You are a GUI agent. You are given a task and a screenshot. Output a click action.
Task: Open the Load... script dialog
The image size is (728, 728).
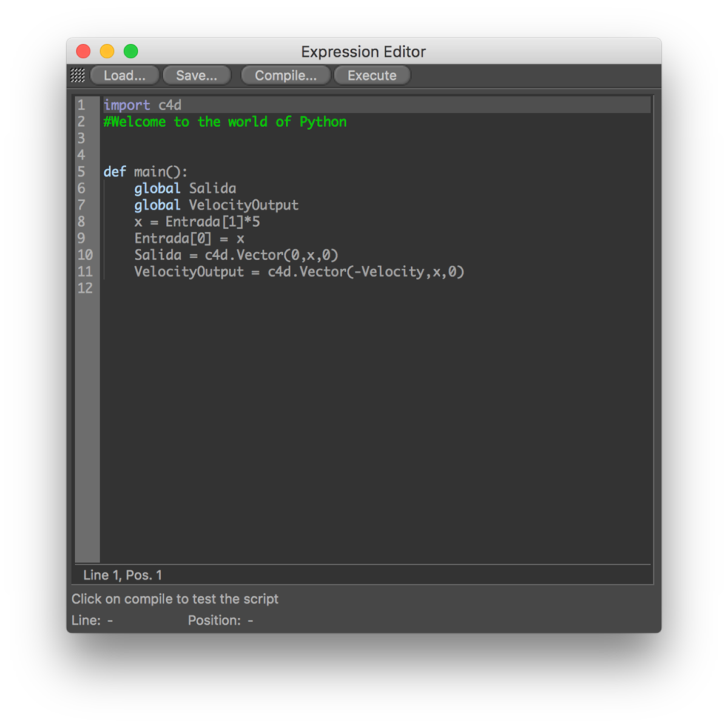[124, 75]
